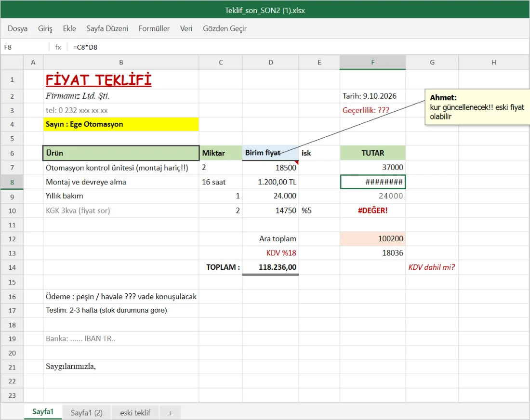Click the Ödeme : peşin / havale cell
The image size is (530, 420).
(x=121, y=296)
